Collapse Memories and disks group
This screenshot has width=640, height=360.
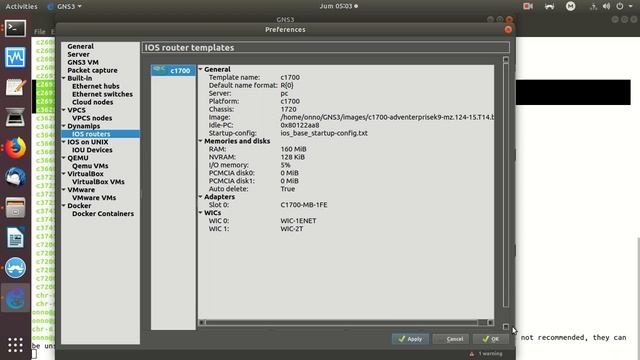coord(200,141)
